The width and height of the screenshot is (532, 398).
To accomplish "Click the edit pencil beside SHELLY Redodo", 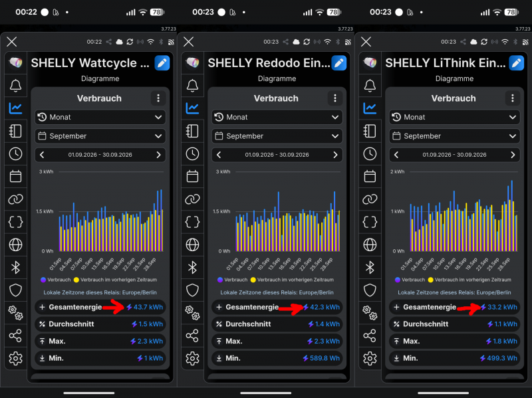I will click(339, 63).
